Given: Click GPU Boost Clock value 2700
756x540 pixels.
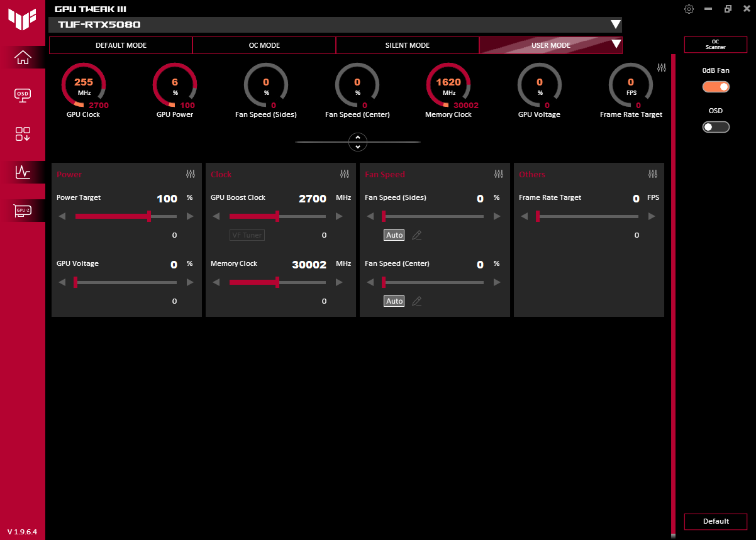Looking at the screenshot, I should 313,199.
